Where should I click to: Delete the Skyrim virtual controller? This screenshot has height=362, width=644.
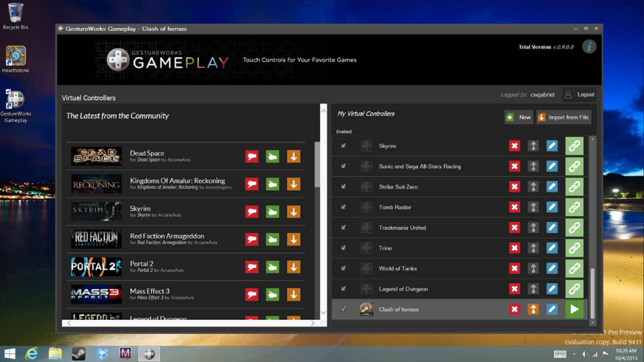click(x=514, y=146)
